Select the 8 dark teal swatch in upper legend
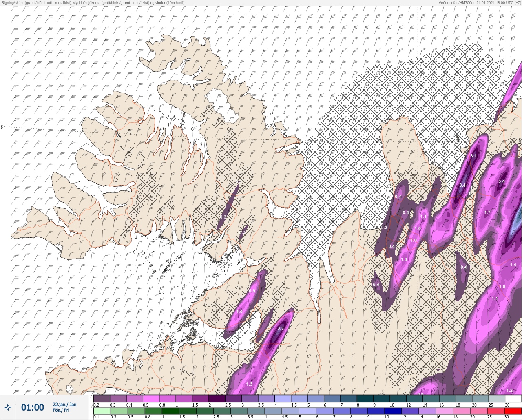Image resolution: width=522 pixels, height=420 pixels. click(365, 398)
